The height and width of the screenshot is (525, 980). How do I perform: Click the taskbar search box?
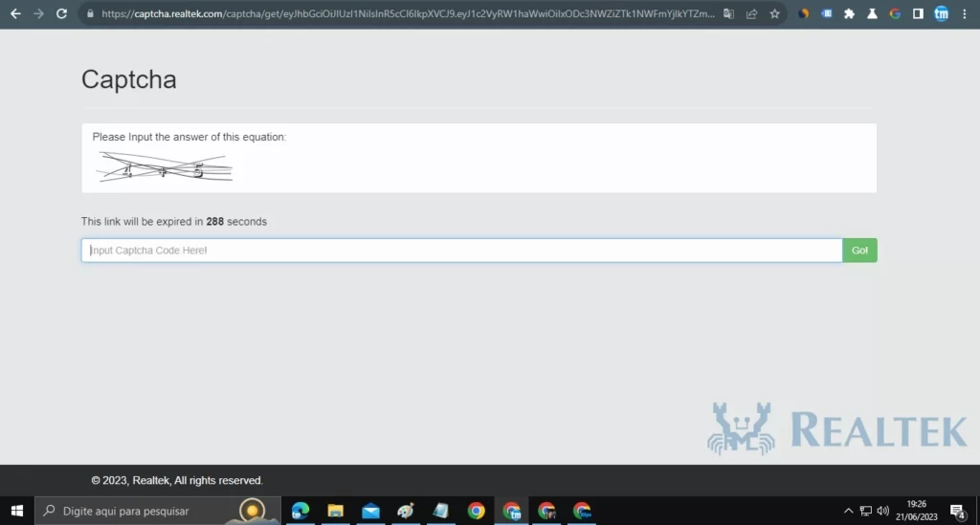(158, 511)
